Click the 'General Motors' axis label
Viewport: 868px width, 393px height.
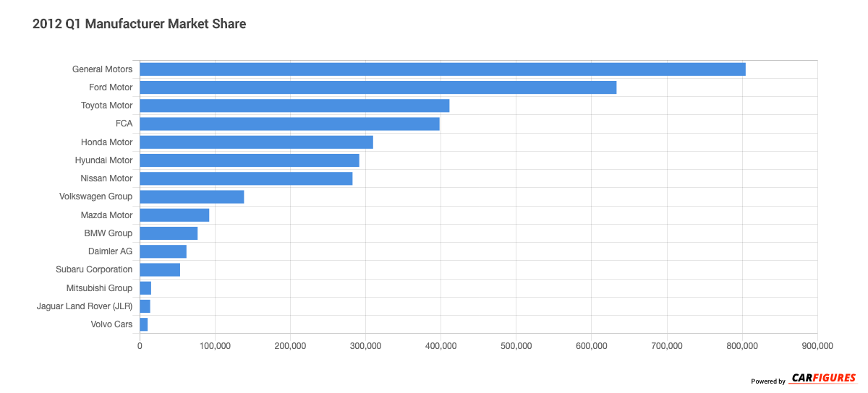pyautogui.click(x=102, y=69)
